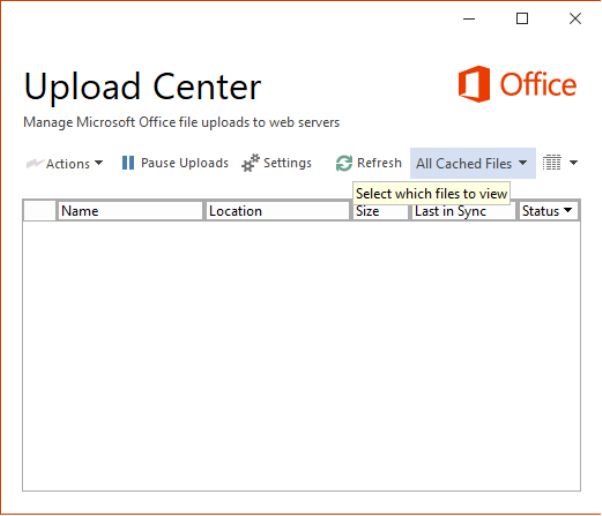Viewport: 602px width, 516px height.
Task: Expand the view options arrow beside grid icon
Action: pyautogui.click(x=573, y=163)
